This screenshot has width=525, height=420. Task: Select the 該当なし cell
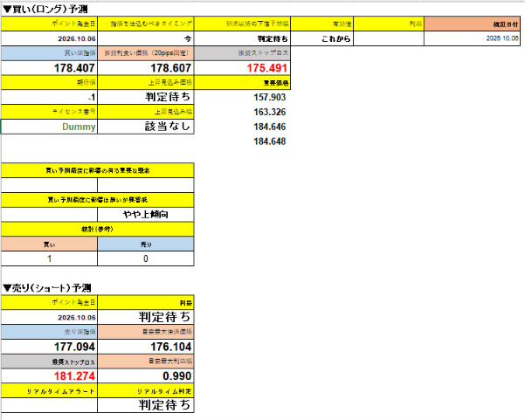(146, 127)
